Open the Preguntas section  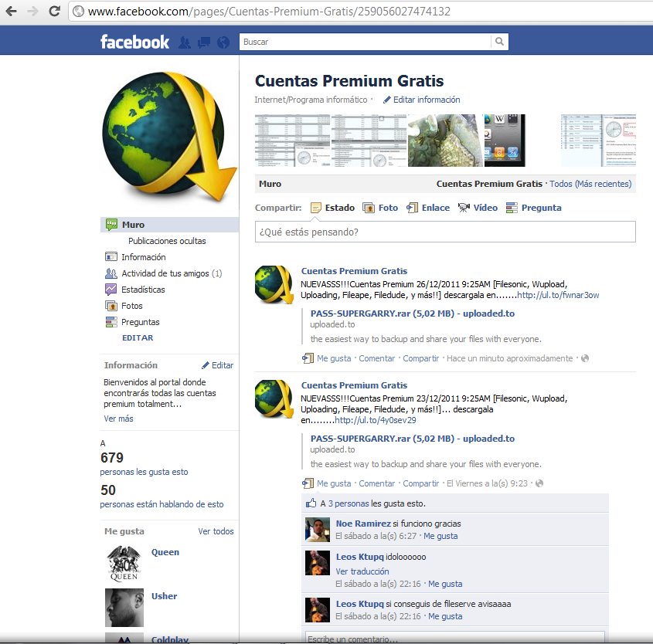pyautogui.click(x=141, y=322)
